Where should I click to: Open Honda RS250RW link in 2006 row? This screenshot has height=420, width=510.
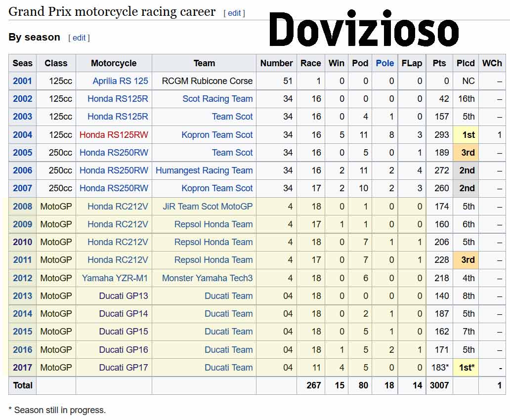point(114,170)
